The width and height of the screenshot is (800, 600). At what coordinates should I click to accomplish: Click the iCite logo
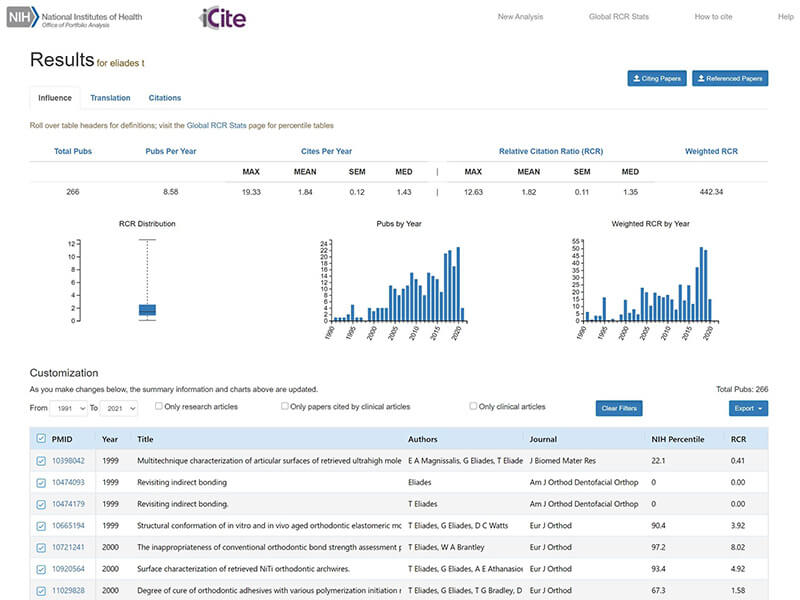(222, 18)
